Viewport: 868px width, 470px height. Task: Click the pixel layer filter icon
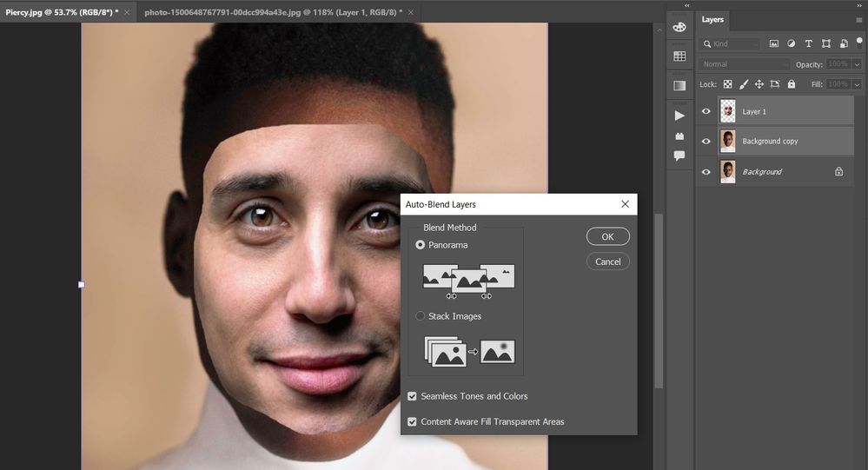click(x=774, y=43)
